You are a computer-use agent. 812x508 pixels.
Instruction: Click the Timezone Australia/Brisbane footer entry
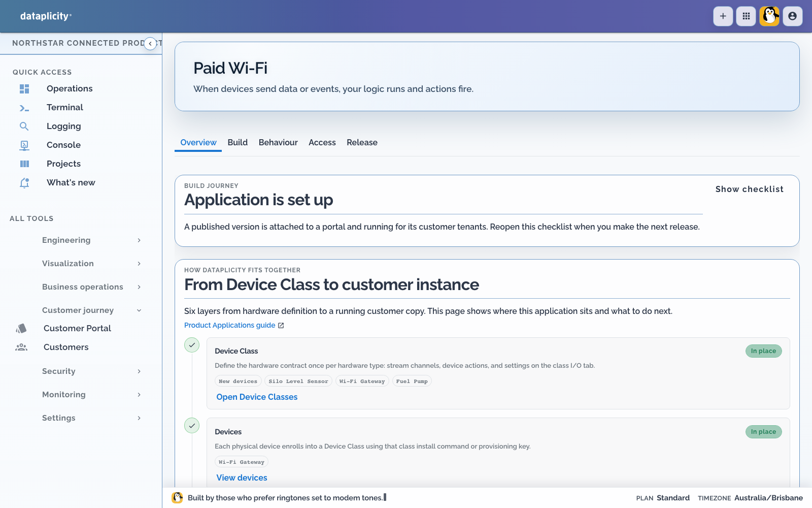(750, 498)
